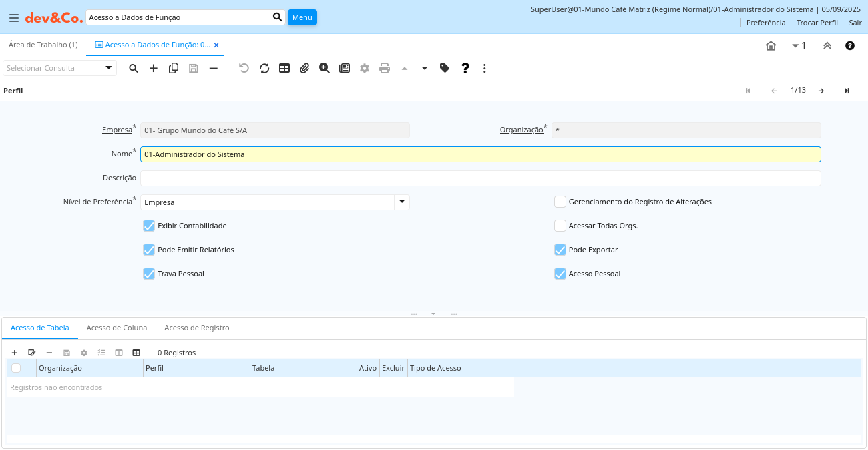Open the Área de Trabalho tab

(43, 45)
